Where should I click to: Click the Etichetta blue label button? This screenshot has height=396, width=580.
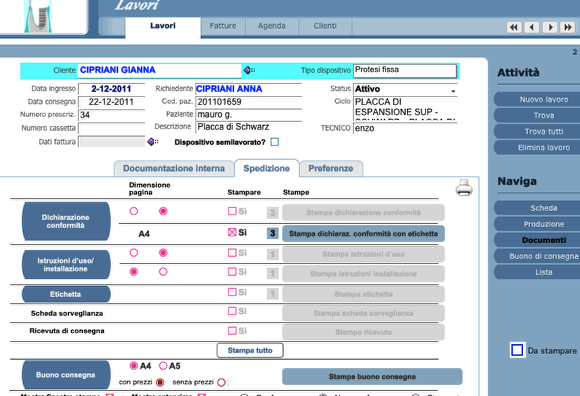click(x=66, y=294)
